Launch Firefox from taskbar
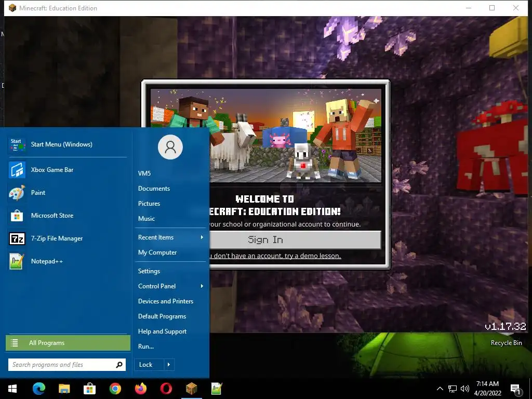 tap(140, 389)
